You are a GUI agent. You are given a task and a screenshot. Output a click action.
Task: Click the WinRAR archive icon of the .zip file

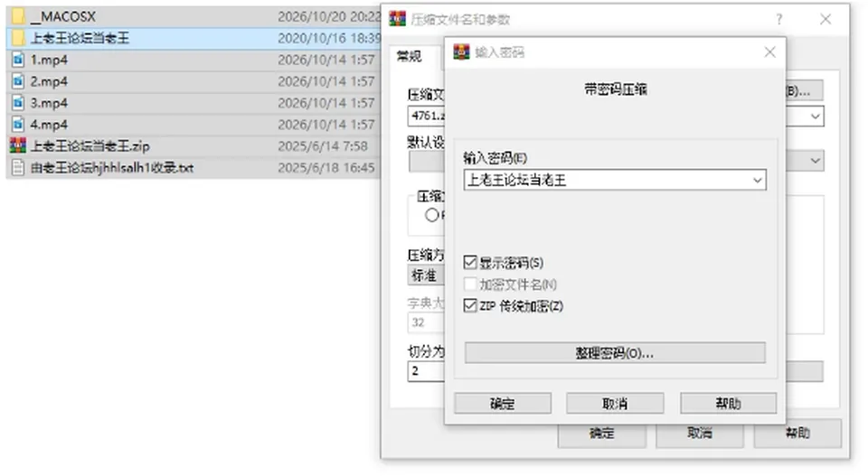pyautogui.click(x=18, y=146)
